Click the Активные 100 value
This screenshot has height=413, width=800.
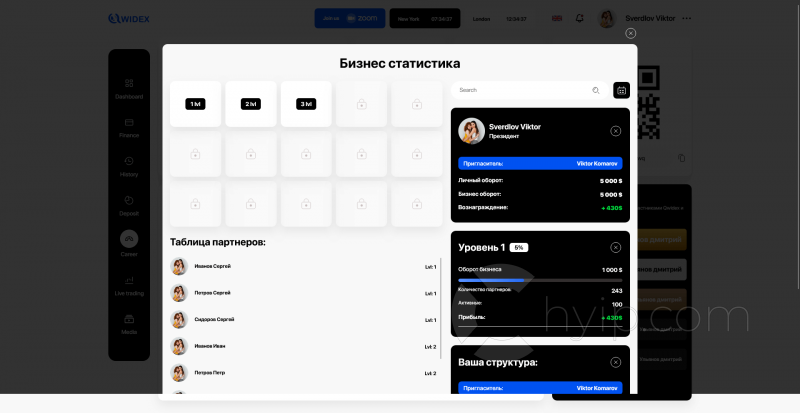coord(617,304)
